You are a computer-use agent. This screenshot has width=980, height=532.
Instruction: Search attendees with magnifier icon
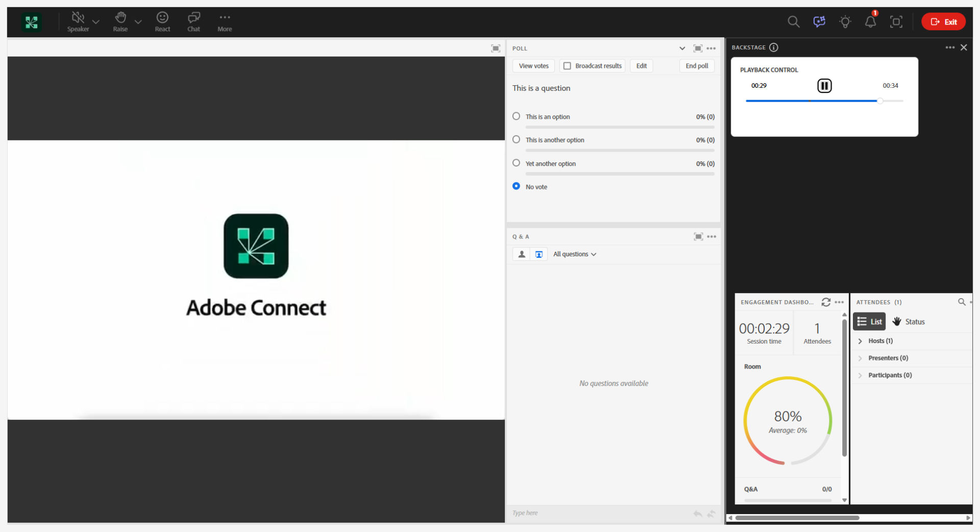tap(962, 302)
